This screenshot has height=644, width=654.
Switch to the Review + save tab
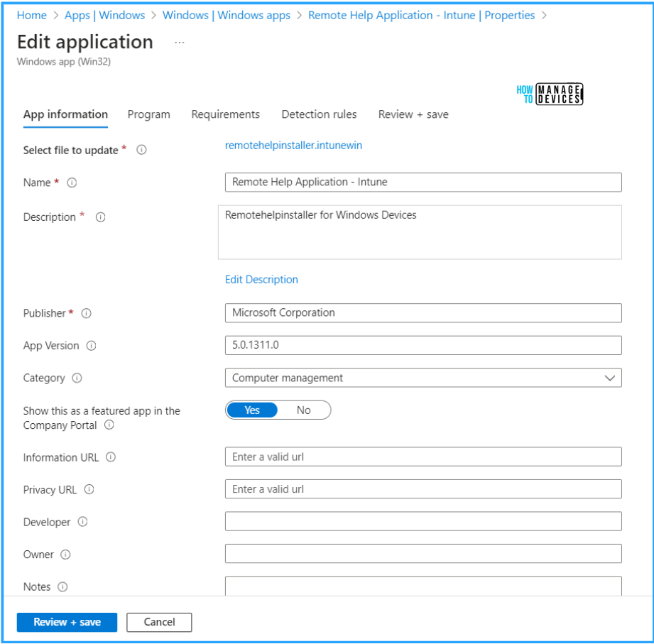click(x=413, y=114)
